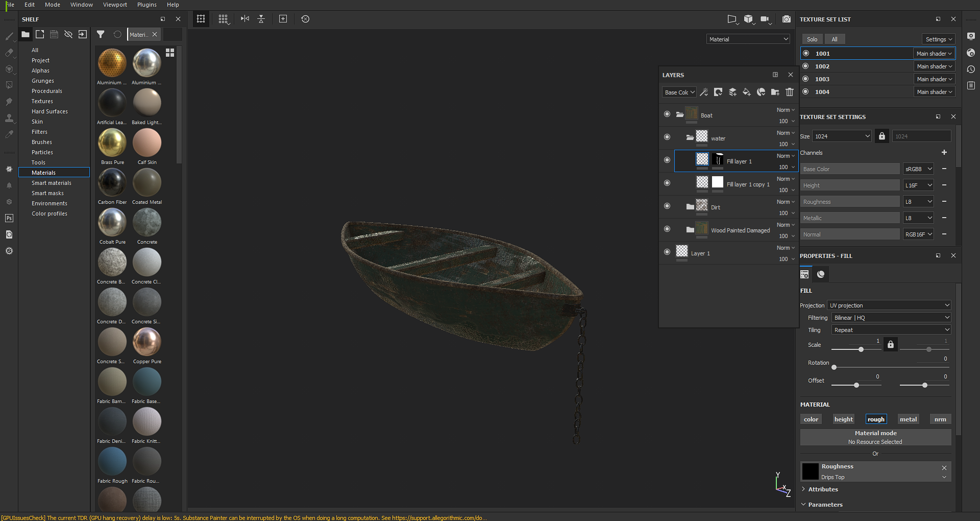Viewport: 980px width, 521px height.
Task: Hide Layer 1 visibility
Action: [x=667, y=252]
